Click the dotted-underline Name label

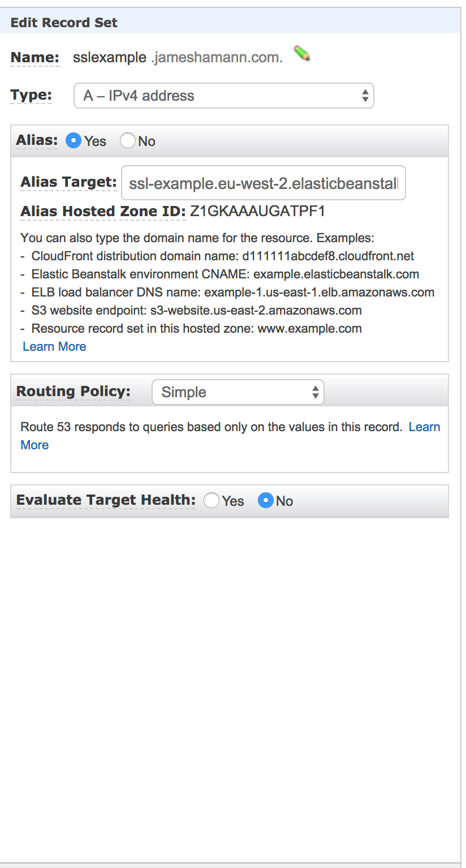34,57
